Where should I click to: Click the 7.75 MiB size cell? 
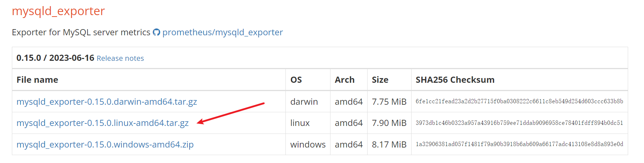pos(389,102)
